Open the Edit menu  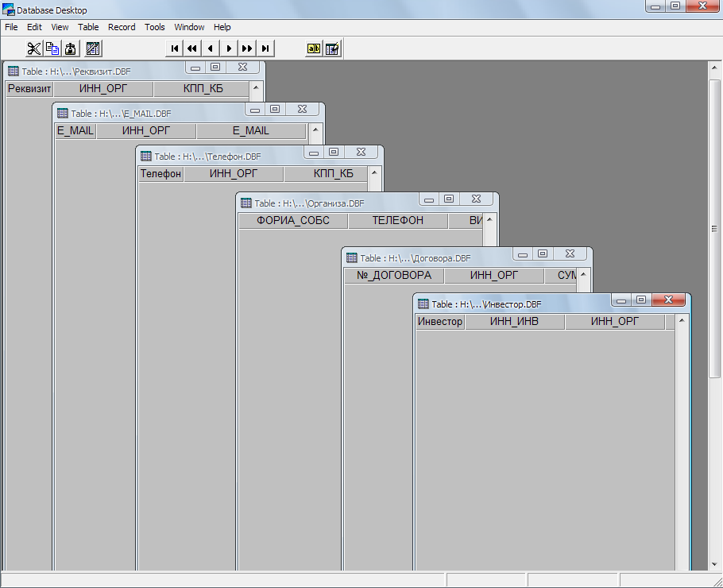pyautogui.click(x=34, y=27)
